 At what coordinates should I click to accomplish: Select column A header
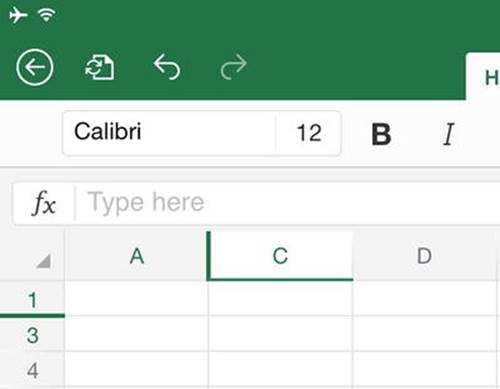coord(137,256)
